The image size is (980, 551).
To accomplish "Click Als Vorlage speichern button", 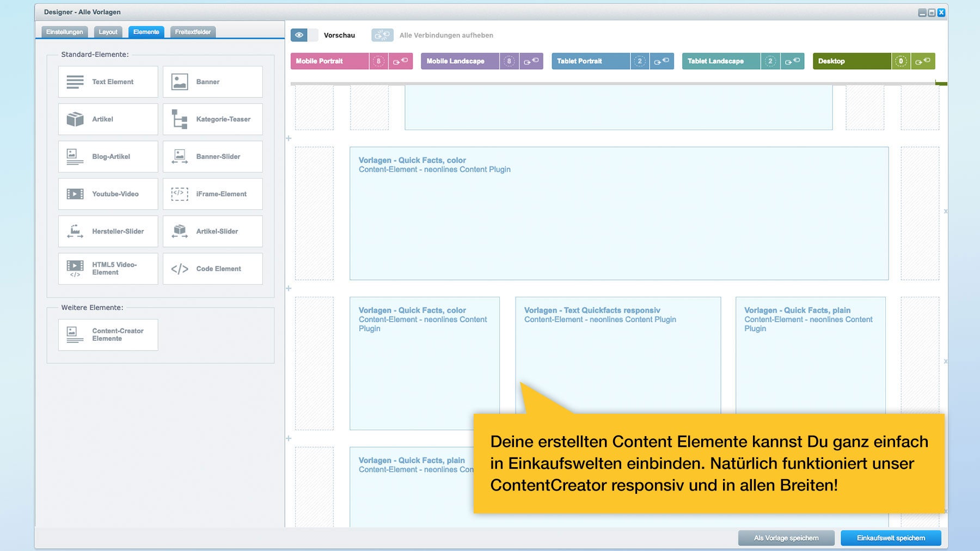I will tap(786, 538).
